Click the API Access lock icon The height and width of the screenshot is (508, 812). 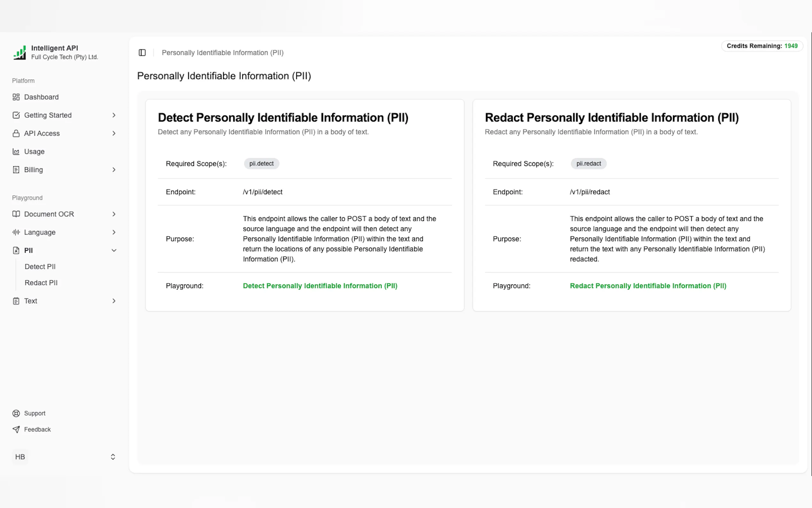click(x=16, y=133)
